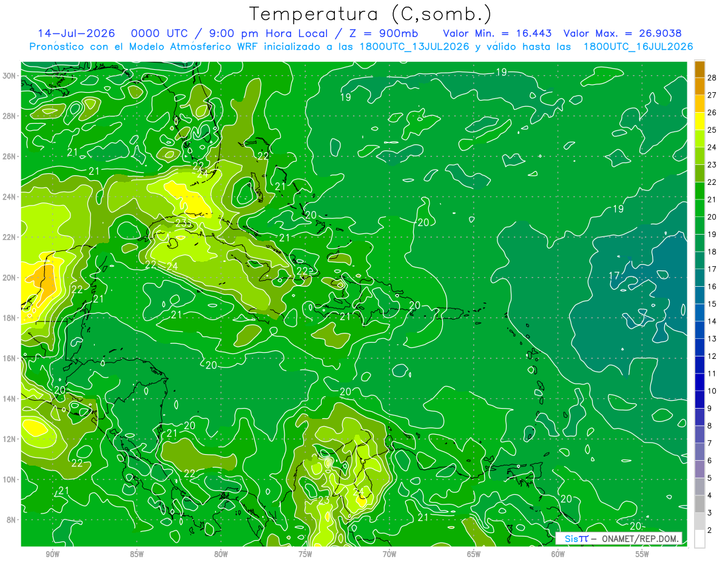Screen dimensions: 728x562
Task: Click the "14" label on the color scale
Action: pos(712,321)
